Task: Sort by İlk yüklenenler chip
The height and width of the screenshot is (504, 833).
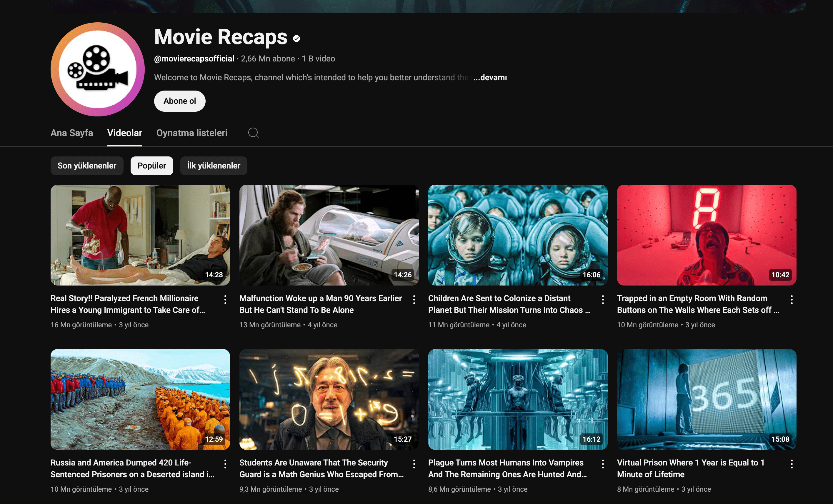Action: coord(214,166)
